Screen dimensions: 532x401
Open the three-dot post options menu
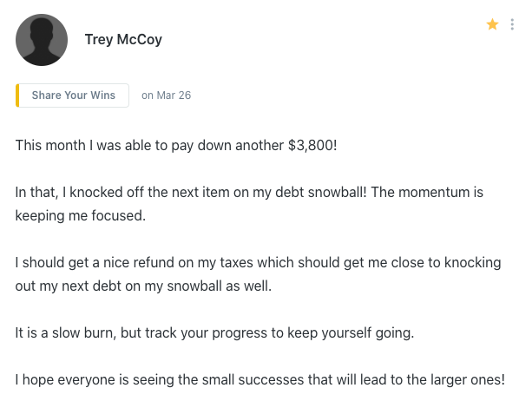[x=513, y=24]
